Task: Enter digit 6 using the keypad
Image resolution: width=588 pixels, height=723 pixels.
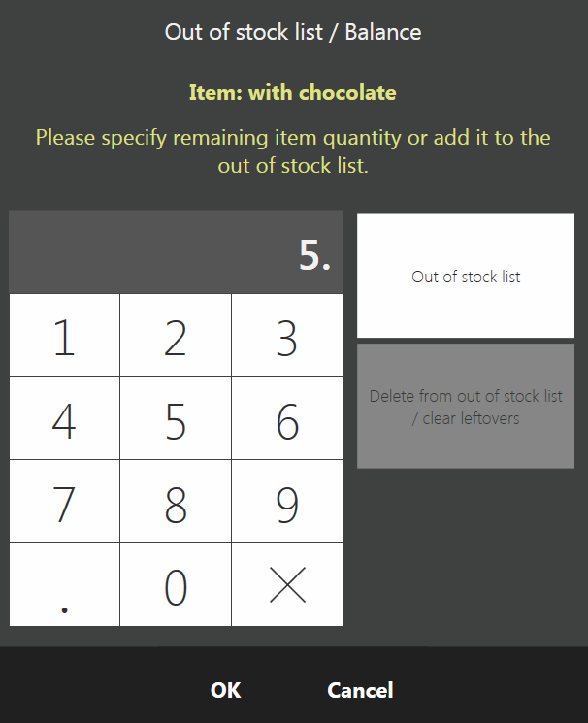Action: point(287,419)
